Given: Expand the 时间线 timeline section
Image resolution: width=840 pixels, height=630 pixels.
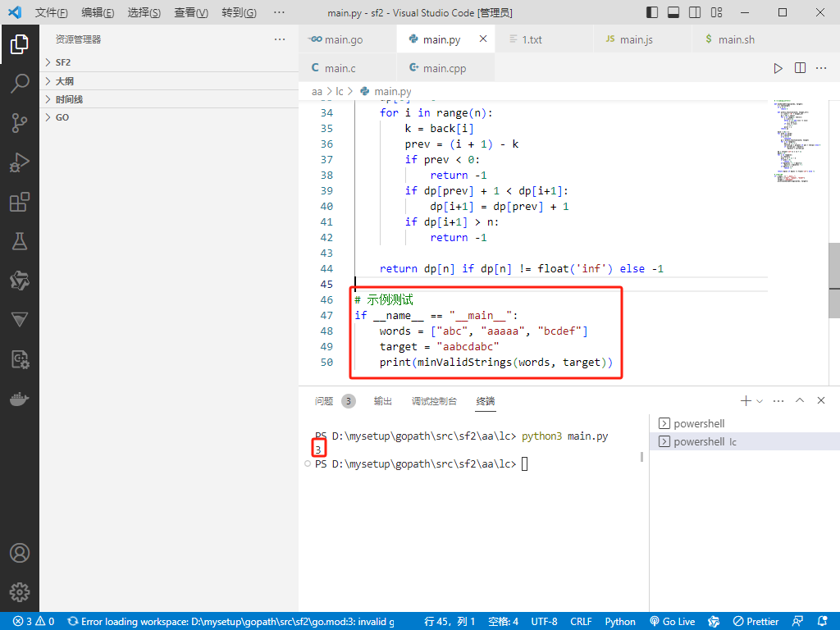Looking at the screenshot, I should (x=169, y=99).
